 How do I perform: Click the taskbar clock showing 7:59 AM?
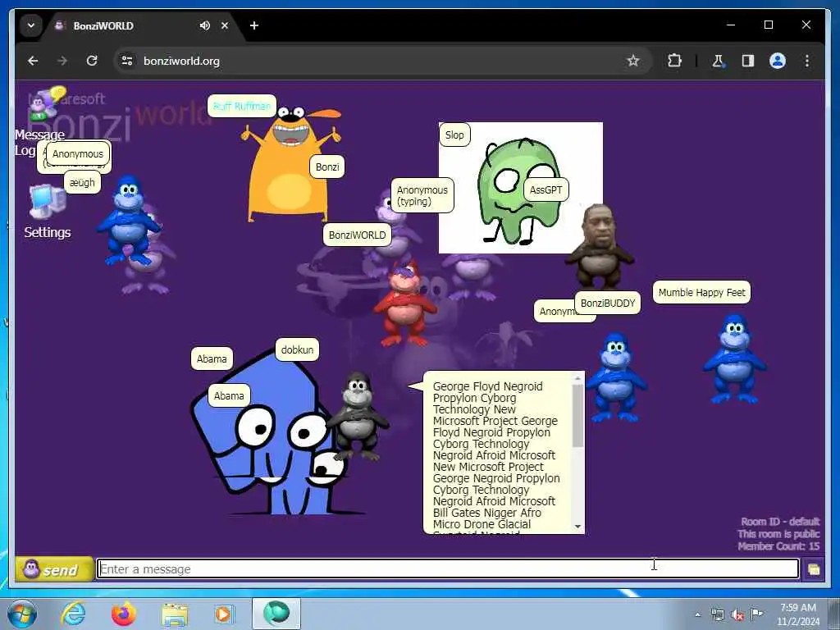(x=798, y=614)
